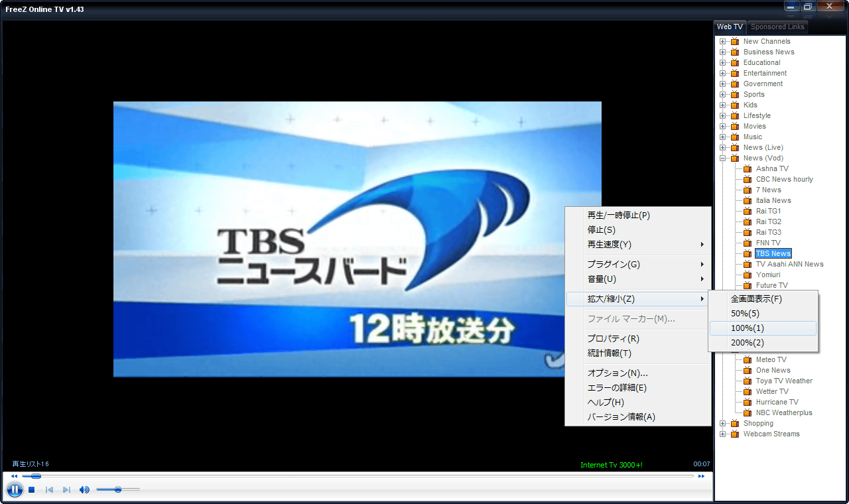Click the seek bar progress thumb
Image resolution: width=849 pixels, height=504 pixels.
[36, 476]
